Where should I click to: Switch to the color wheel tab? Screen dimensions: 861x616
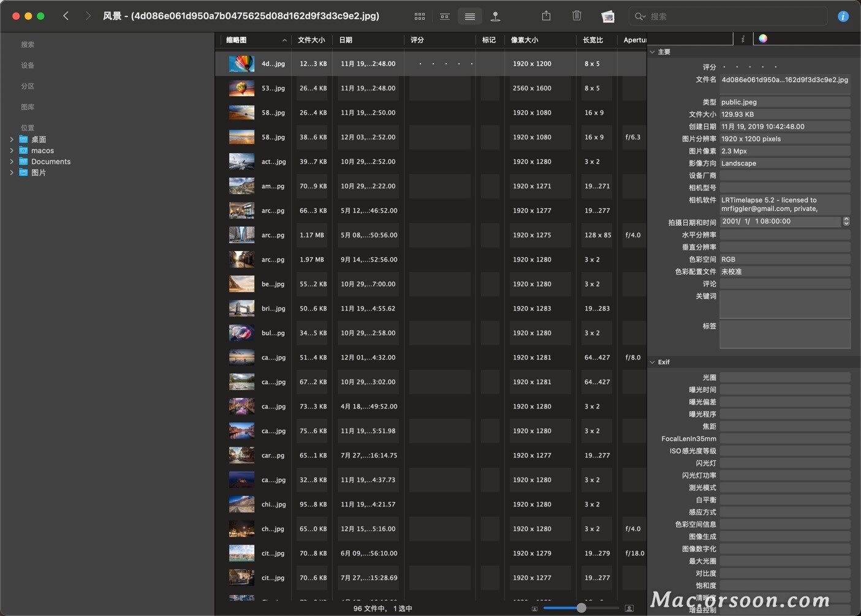(x=763, y=39)
